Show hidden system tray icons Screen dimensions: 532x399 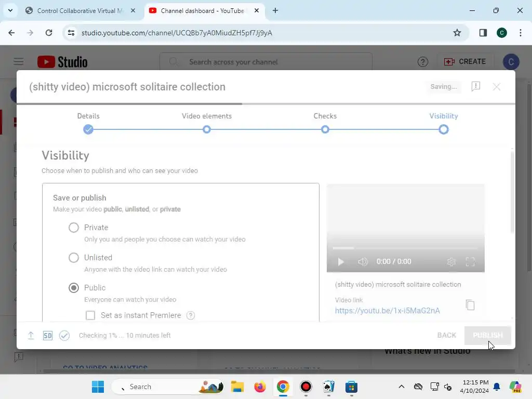click(x=402, y=387)
